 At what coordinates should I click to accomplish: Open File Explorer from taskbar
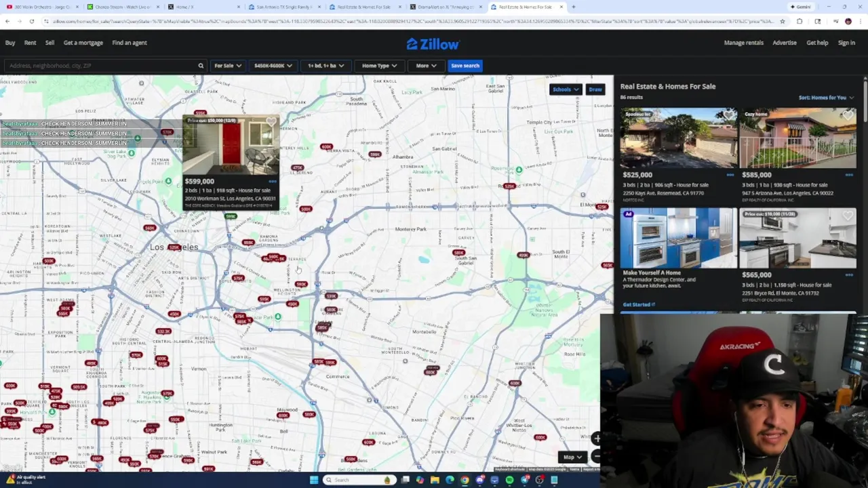(435, 480)
